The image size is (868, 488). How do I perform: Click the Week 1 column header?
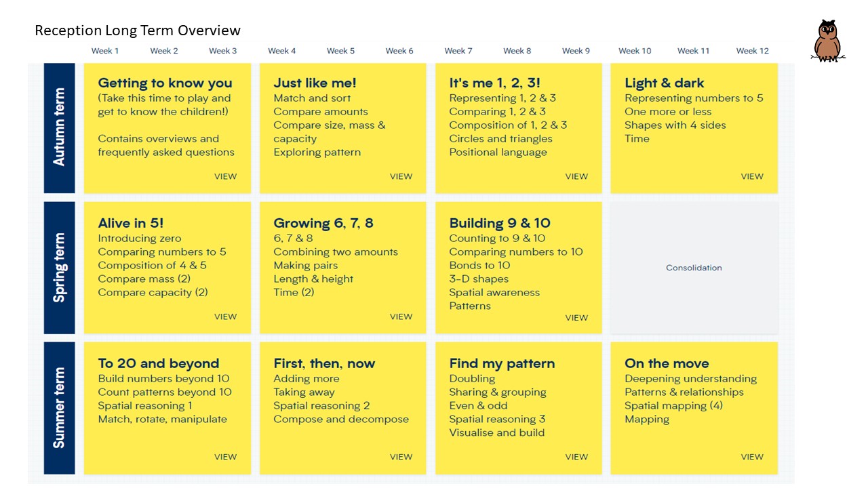[x=105, y=51]
